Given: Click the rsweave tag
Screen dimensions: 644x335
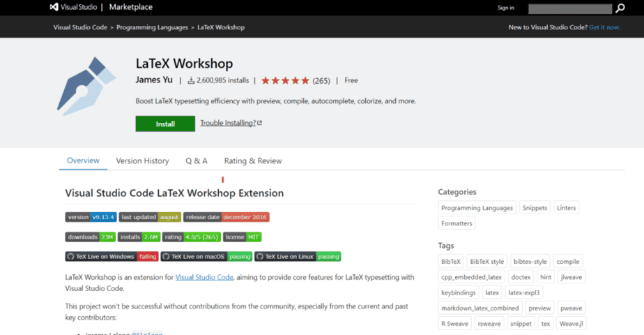Looking at the screenshot, I should [489, 324].
